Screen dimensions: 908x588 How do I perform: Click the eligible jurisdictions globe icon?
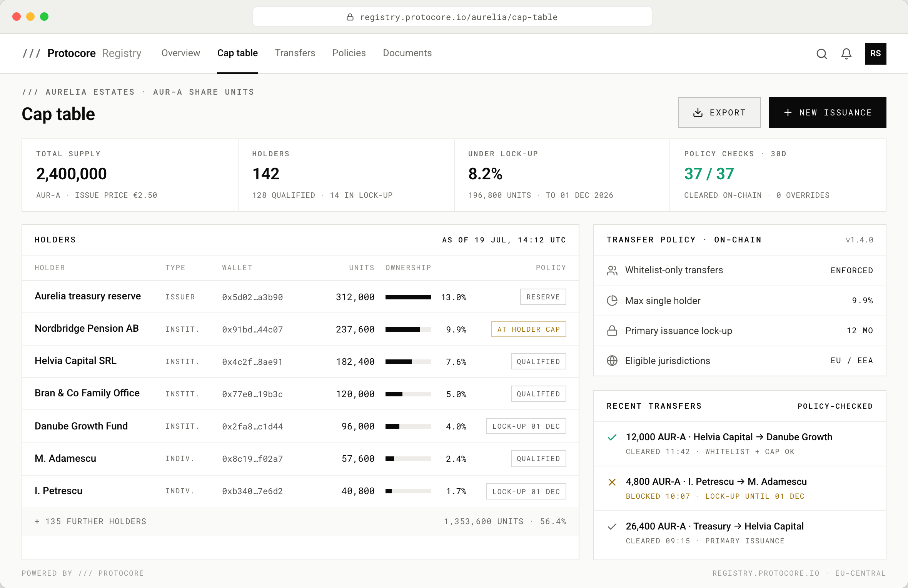pos(612,361)
